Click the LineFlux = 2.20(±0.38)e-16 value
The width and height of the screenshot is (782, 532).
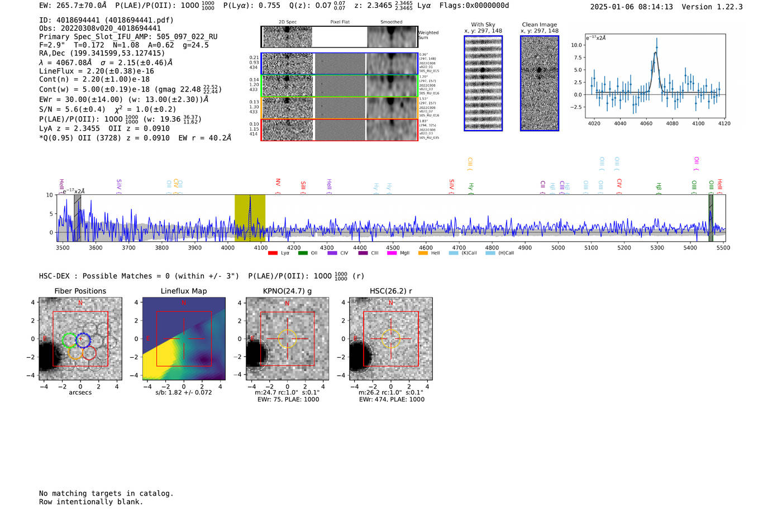(97, 71)
